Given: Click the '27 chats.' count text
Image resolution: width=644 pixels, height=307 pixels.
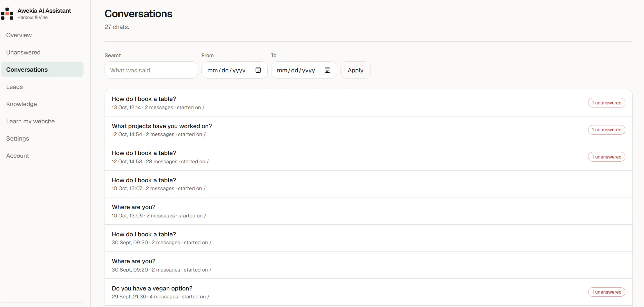Looking at the screenshot, I should 117,27.
